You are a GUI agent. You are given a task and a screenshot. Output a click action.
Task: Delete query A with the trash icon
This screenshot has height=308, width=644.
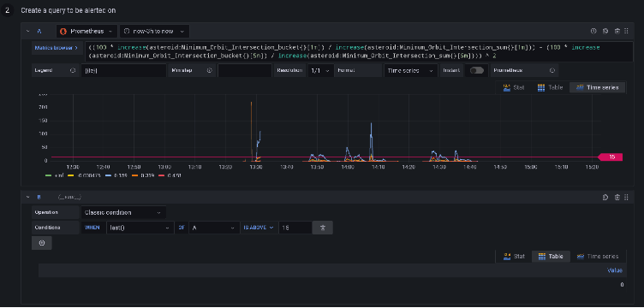tap(617, 31)
